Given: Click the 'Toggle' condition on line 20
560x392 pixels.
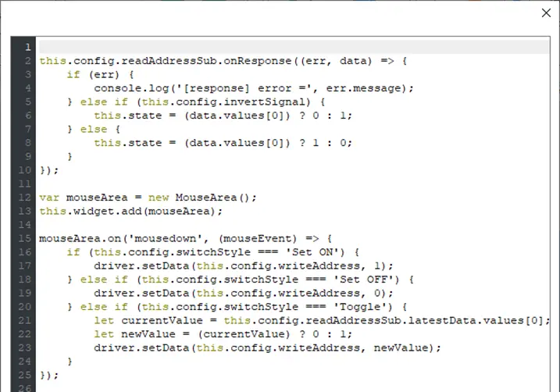Looking at the screenshot, I should 237,307.
